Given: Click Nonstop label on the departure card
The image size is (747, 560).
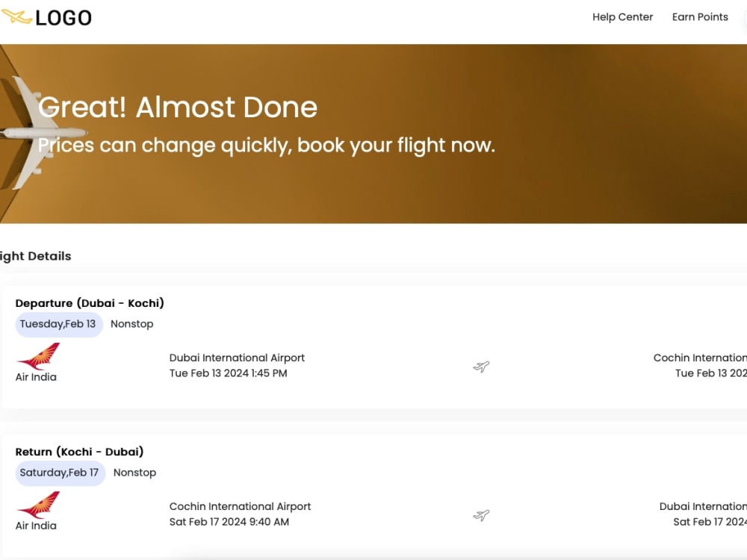Looking at the screenshot, I should pos(132,324).
